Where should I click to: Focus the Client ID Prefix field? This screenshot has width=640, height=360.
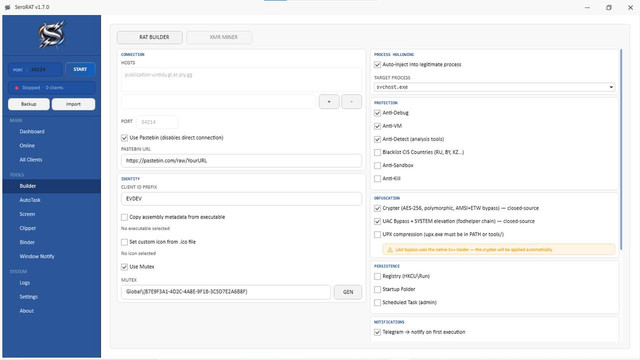241,199
